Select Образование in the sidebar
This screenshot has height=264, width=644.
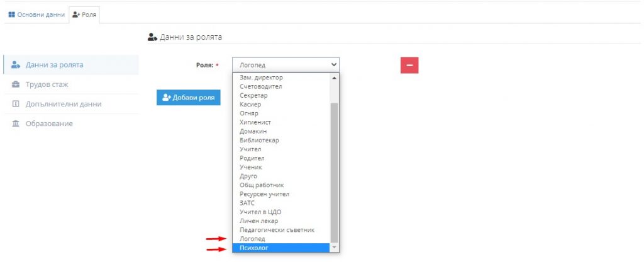(49, 123)
